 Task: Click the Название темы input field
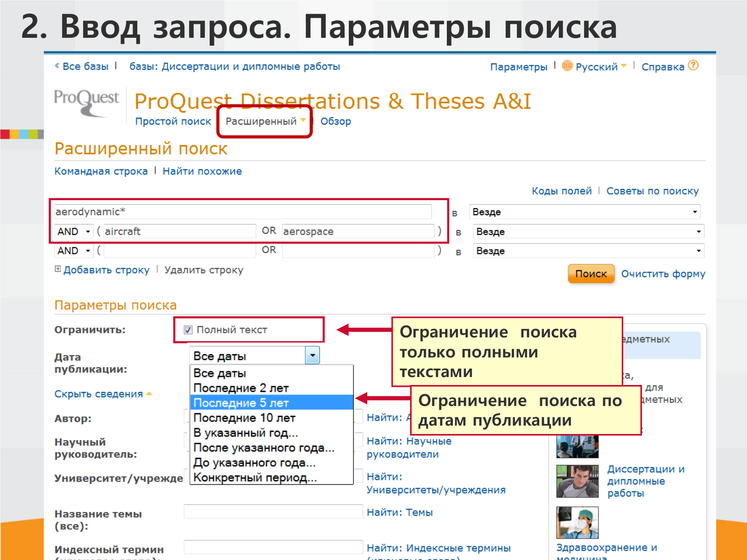[x=273, y=511]
